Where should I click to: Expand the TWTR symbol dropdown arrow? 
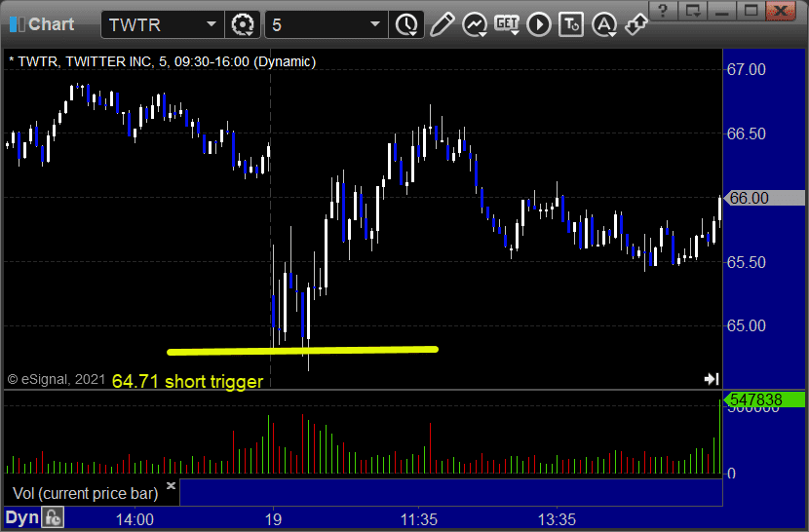(211, 24)
